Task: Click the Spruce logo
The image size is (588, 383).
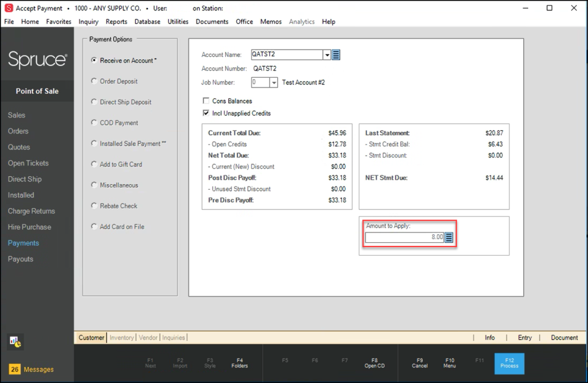Action: click(37, 59)
